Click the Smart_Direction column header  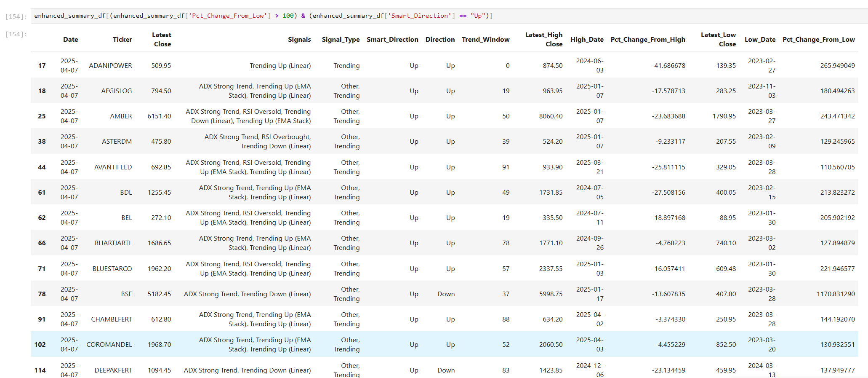[x=392, y=40]
